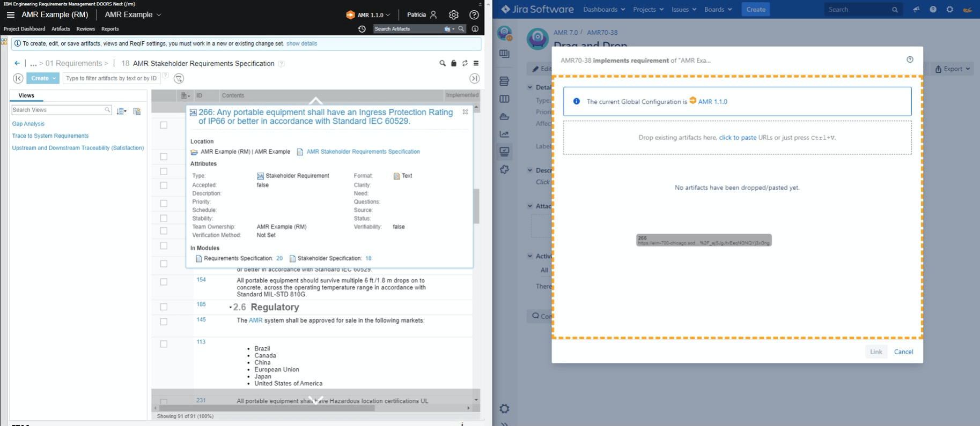Open the column display options dropdown

click(185, 95)
